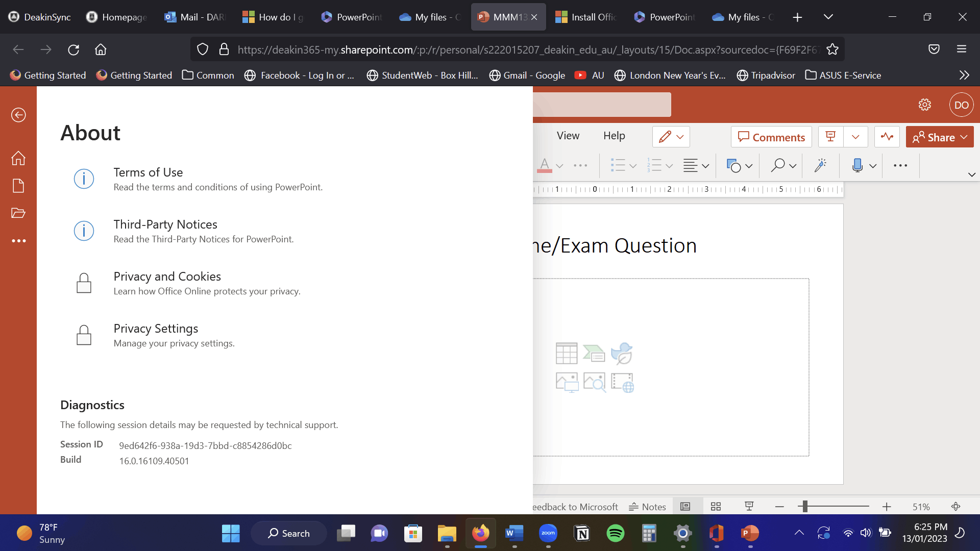Viewport: 980px width, 551px height.
Task: Open the Home icon in PowerPoint sidebar
Action: 18,158
